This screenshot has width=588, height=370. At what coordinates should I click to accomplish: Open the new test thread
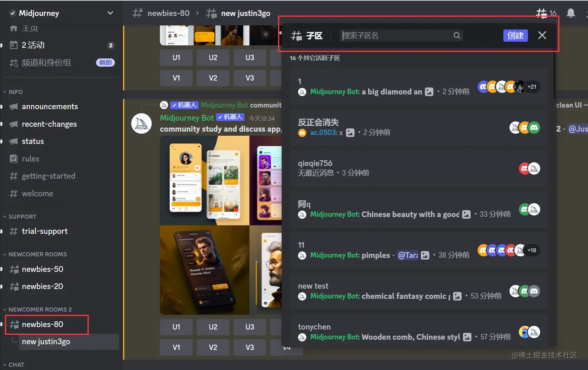tap(419, 291)
